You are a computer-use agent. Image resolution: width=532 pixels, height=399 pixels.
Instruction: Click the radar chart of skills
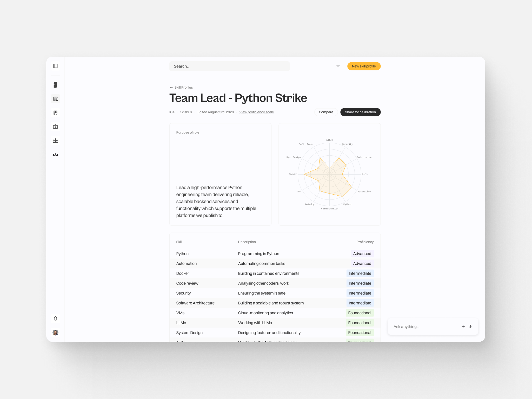329,174
